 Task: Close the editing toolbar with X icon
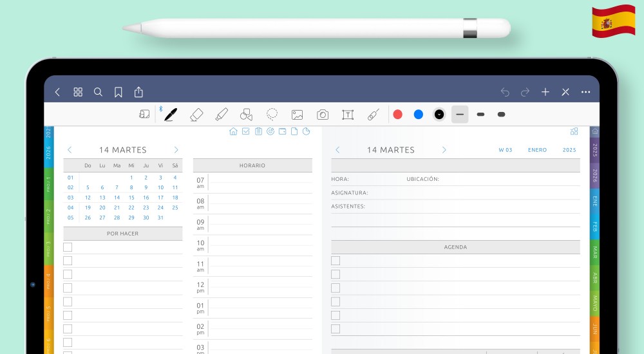click(x=565, y=92)
